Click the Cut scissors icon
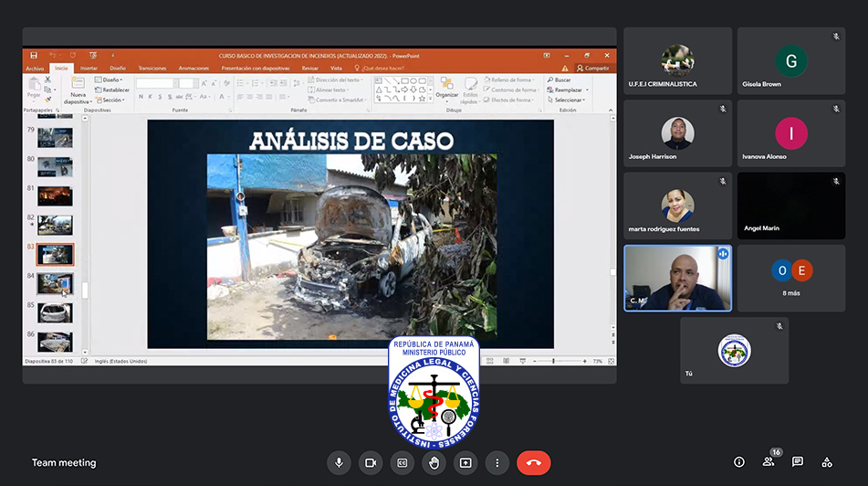Image resolution: width=868 pixels, height=486 pixels. 47,79
